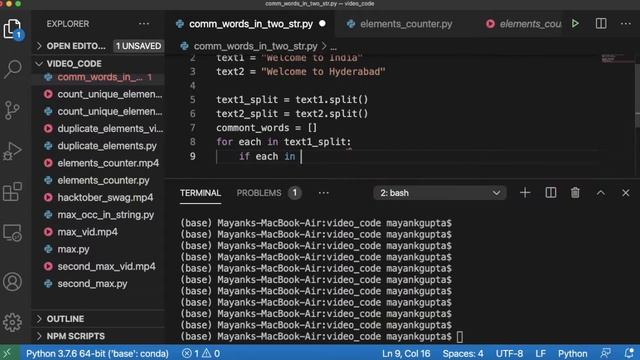Switch to the elements_cou video tab
This screenshot has width=640, height=360.
524,24
